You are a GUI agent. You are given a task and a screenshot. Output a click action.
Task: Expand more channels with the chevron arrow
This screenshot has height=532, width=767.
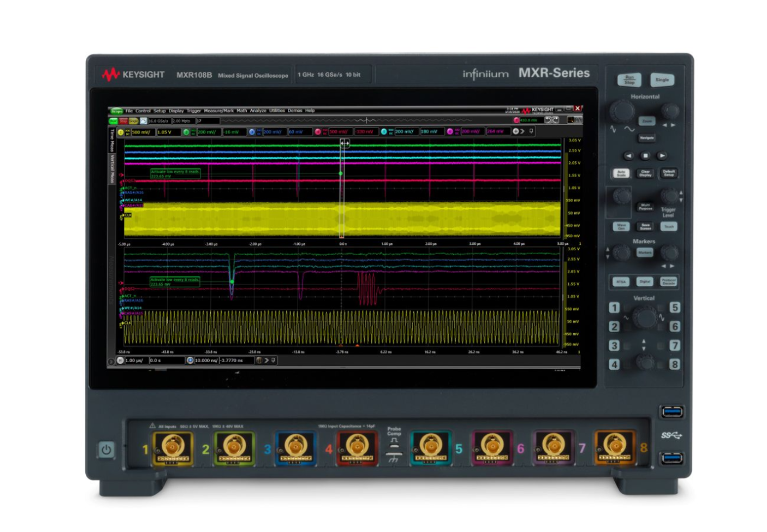pyautogui.click(x=523, y=131)
